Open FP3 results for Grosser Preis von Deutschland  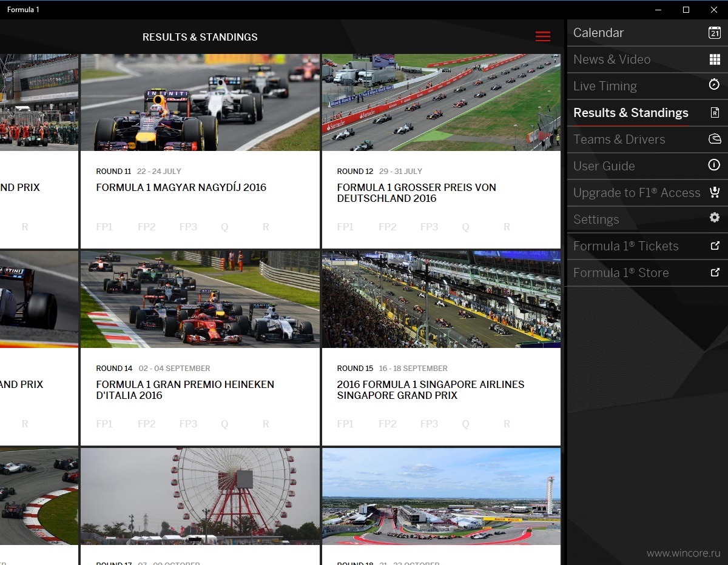(x=429, y=227)
